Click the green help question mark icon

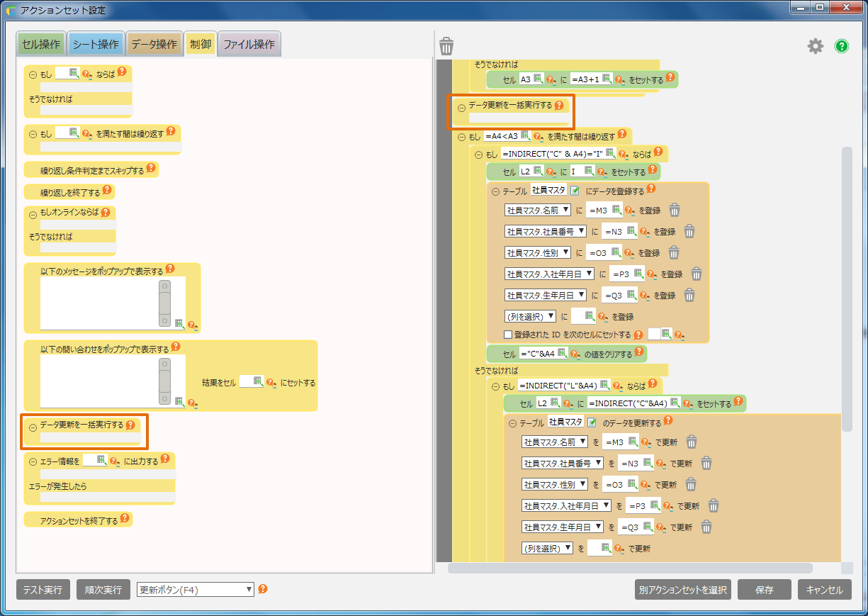[x=841, y=46]
